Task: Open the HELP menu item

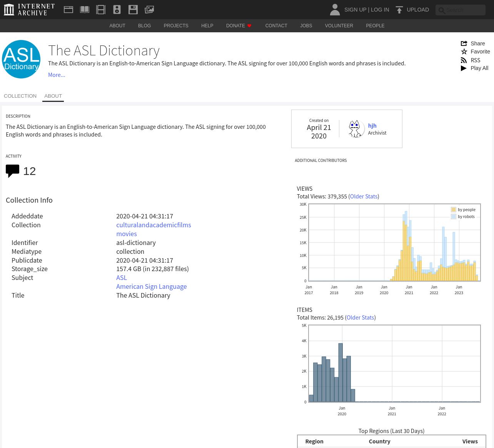Action: click(x=207, y=26)
